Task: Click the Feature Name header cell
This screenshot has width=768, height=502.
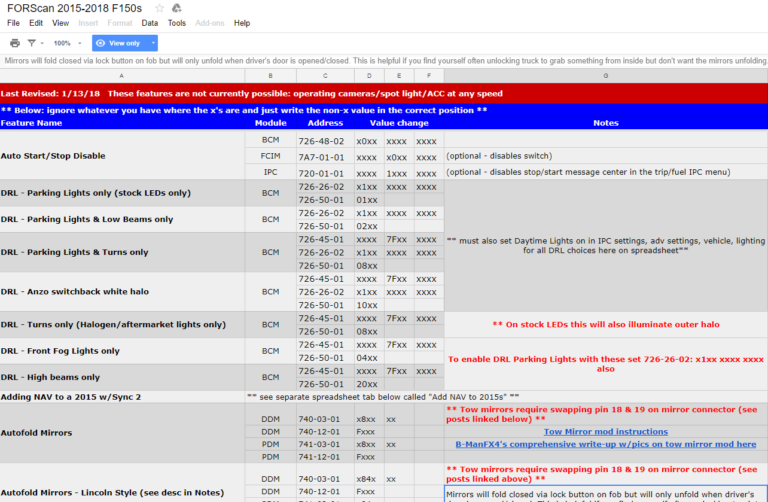Action: click(122, 123)
